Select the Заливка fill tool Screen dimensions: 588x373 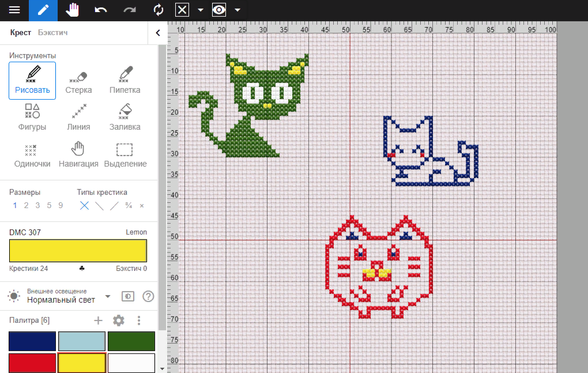pyautogui.click(x=125, y=118)
